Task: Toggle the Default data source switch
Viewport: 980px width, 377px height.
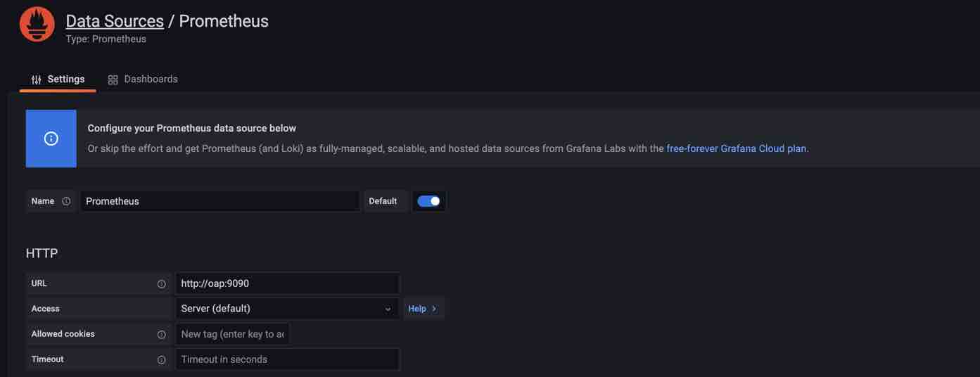Action: (x=428, y=201)
